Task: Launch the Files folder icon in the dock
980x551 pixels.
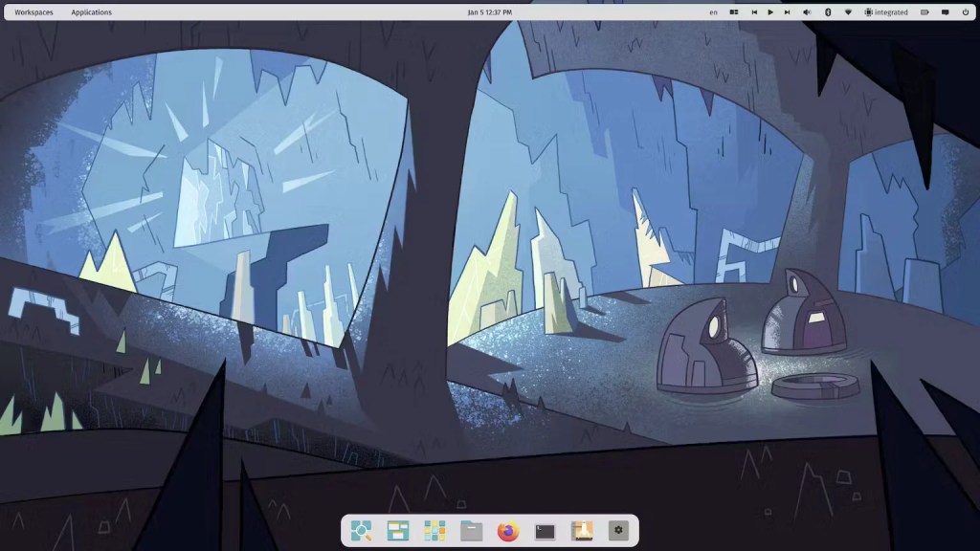Action: [x=471, y=530]
